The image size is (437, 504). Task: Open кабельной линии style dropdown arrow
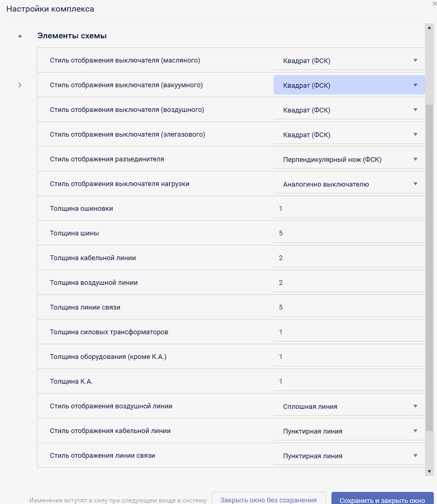tap(415, 431)
